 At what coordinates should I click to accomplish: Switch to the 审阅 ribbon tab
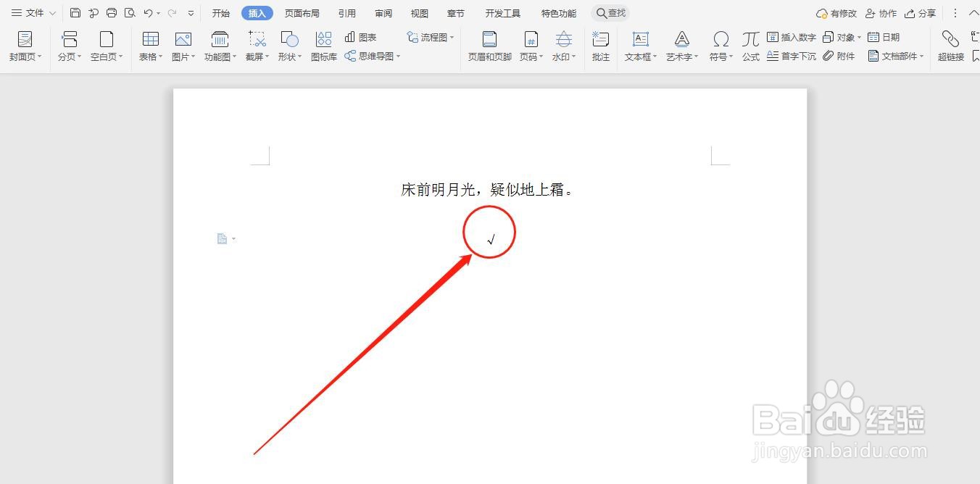click(383, 12)
